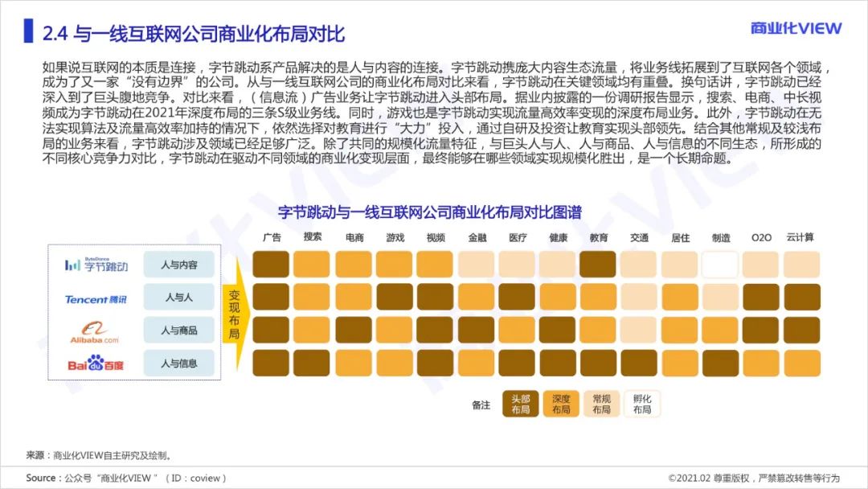Click the Baidu row's 交通 cell
The height and width of the screenshot is (489, 868).
(x=639, y=364)
